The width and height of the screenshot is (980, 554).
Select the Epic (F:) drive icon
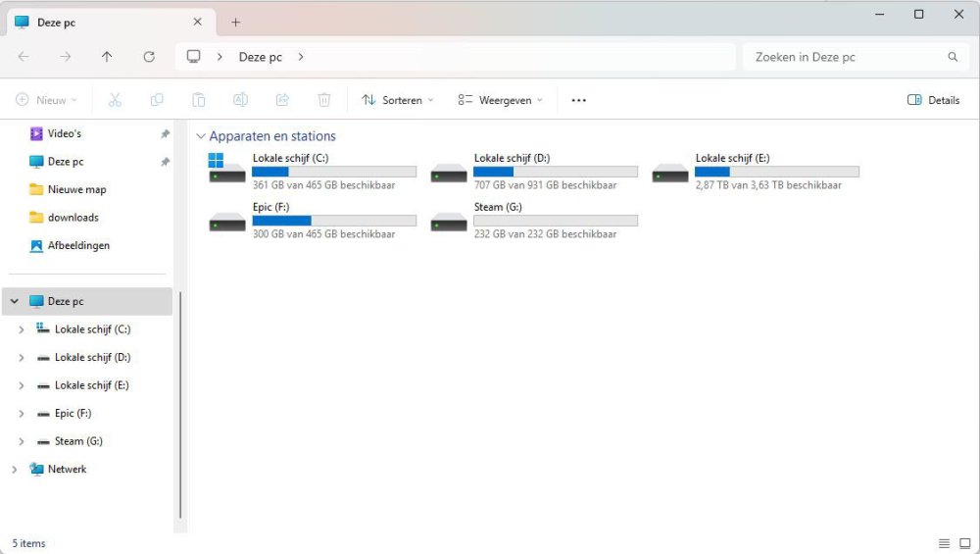[227, 222]
